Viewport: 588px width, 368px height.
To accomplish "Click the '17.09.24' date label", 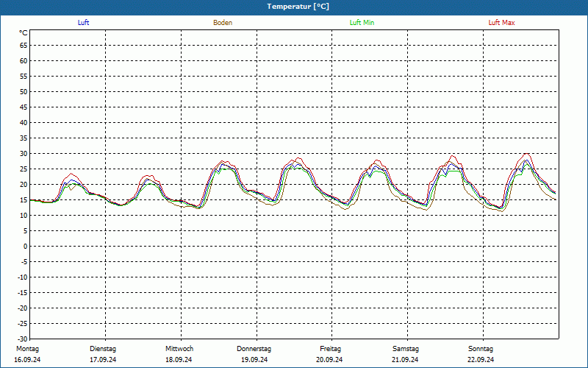I will point(103,360).
